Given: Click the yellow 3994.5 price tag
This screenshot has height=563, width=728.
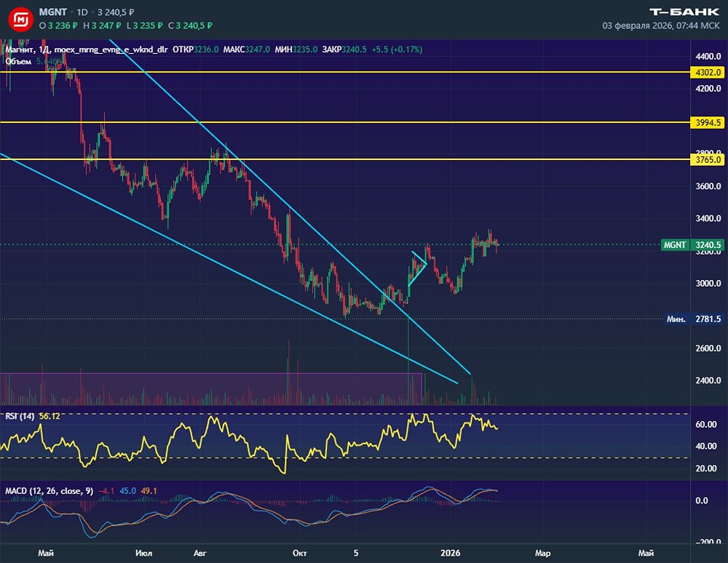Looking at the screenshot, I should pyautogui.click(x=708, y=122).
